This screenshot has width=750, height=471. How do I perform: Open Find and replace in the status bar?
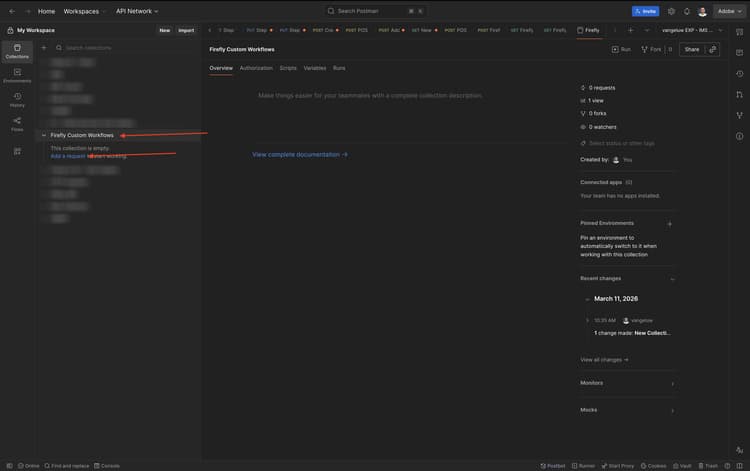tap(66, 466)
